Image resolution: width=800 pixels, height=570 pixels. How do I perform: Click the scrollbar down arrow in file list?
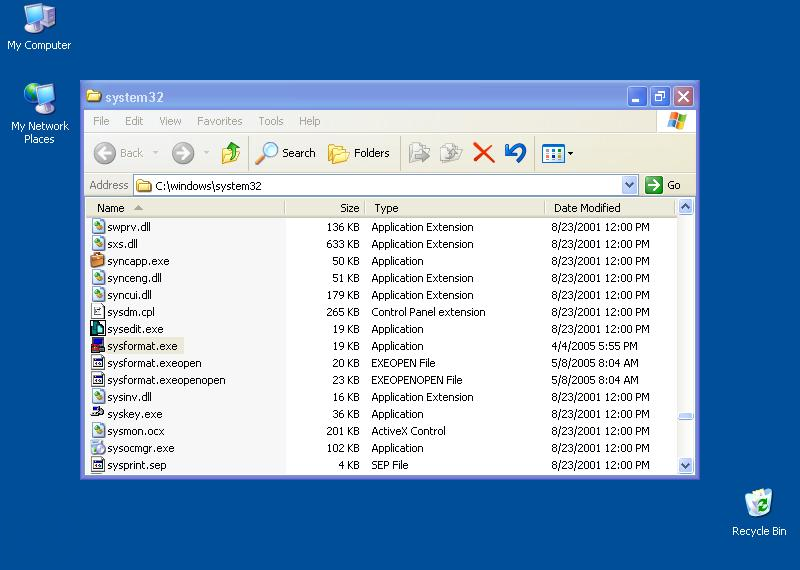click(x=685, y=465)
